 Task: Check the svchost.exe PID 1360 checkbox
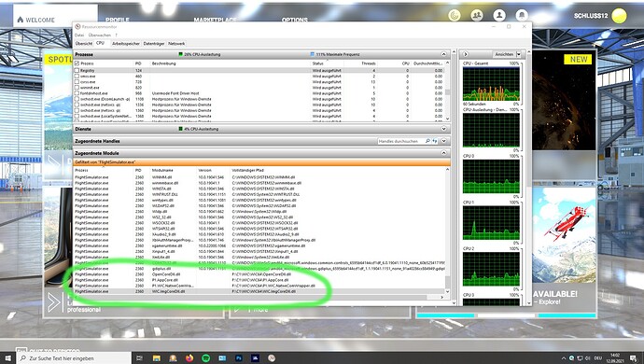tap(77, 111)
